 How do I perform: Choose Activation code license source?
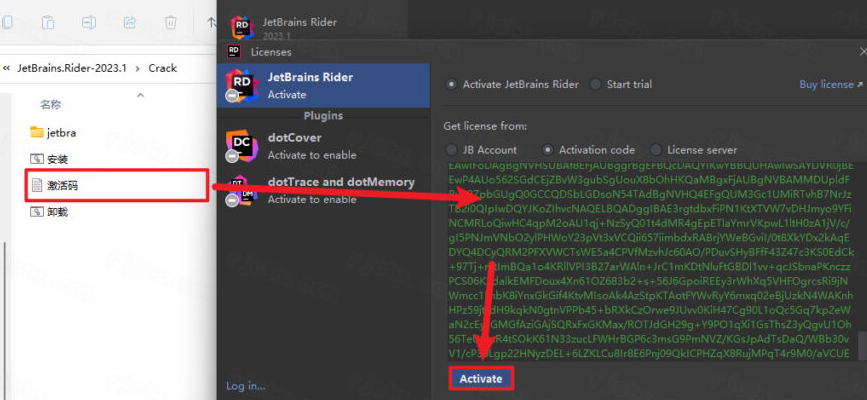(x=548, y=150)
